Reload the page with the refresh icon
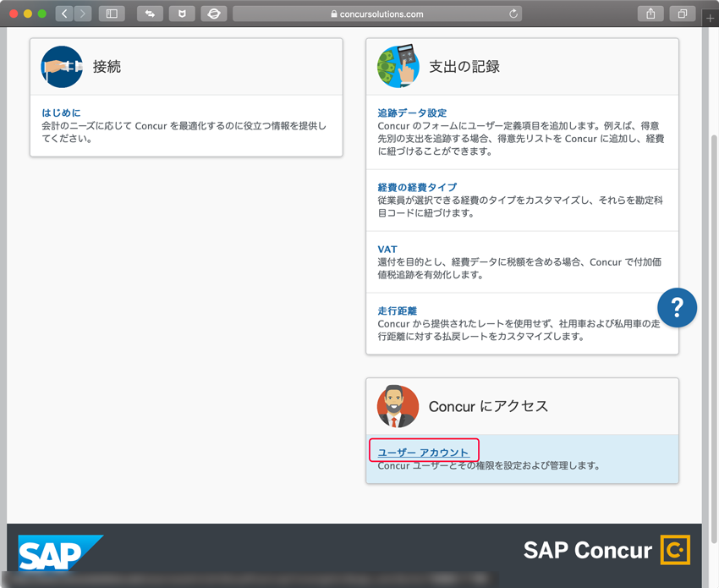Screen dimensions: 719x588 [x=513, y=14]
